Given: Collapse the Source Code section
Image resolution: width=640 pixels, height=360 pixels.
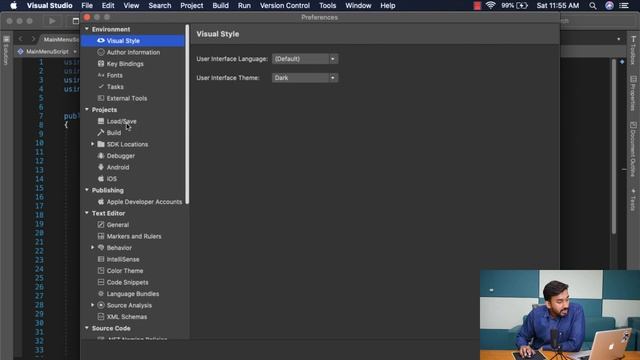Looking at the screenshot, I should point(87,328).
